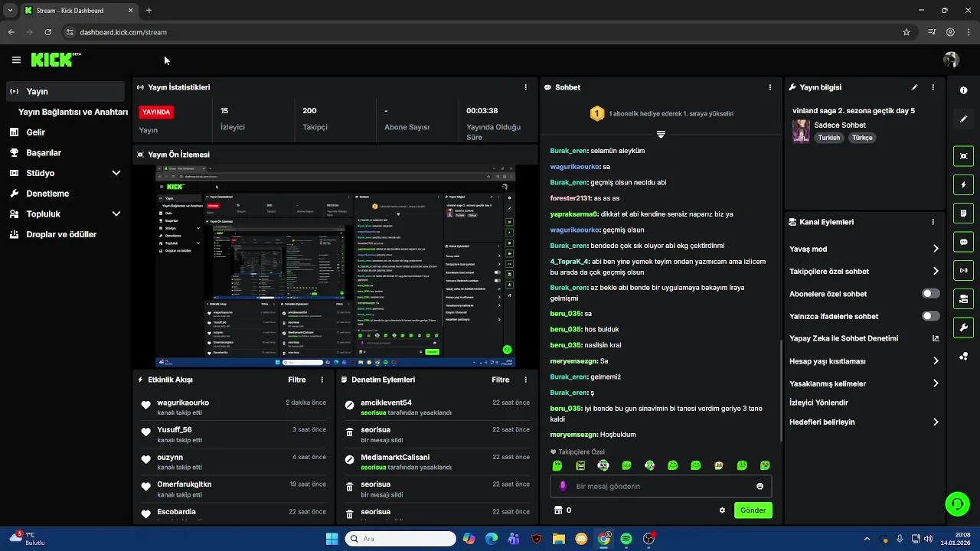Open Başarılar in left sidebar

coord(44,153)
